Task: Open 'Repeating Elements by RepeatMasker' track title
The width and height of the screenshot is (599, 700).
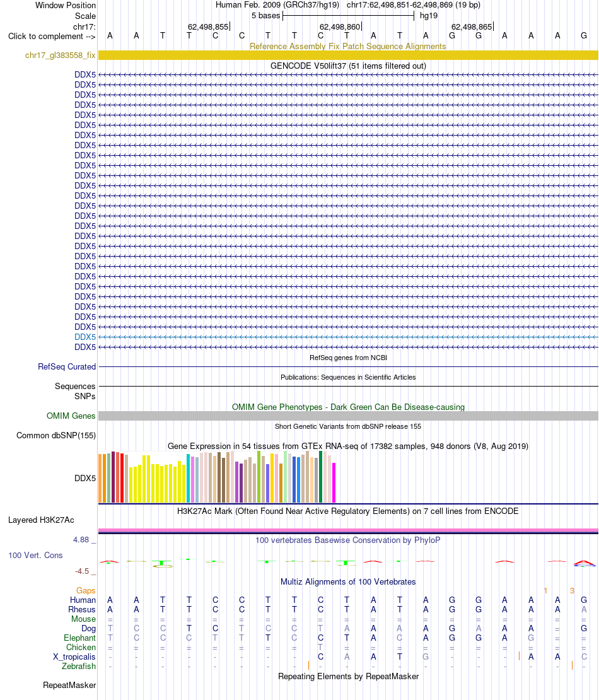Action: [348, 676]
